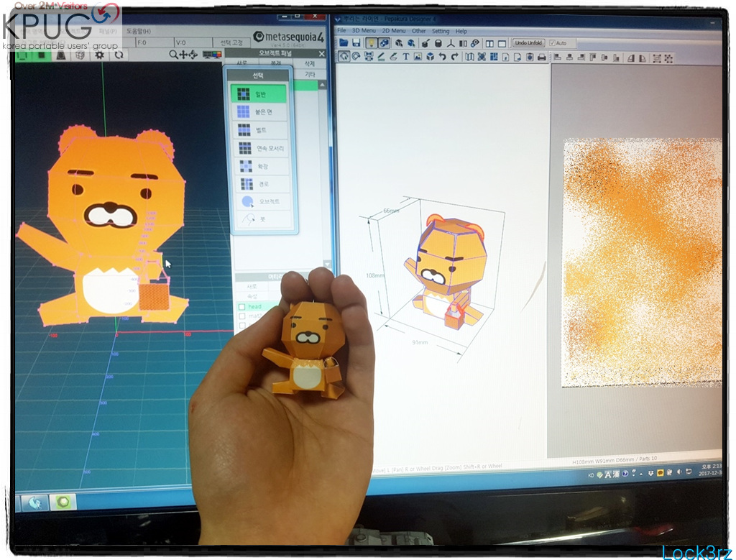Click the image insert icon in Pepakura toolbar
This screenshot has height=560, width=736.
pos(418,57)
